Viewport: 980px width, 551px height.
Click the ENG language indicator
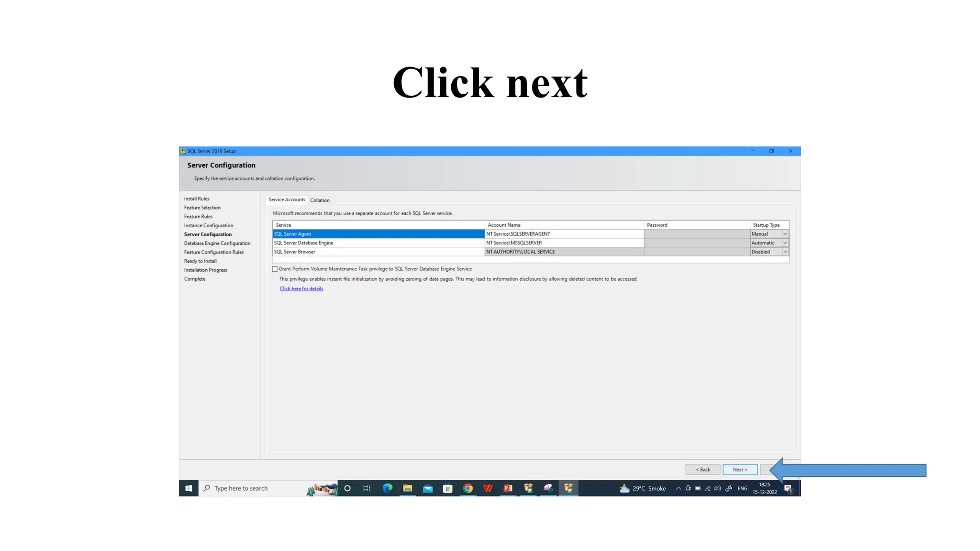click(742, 488)
